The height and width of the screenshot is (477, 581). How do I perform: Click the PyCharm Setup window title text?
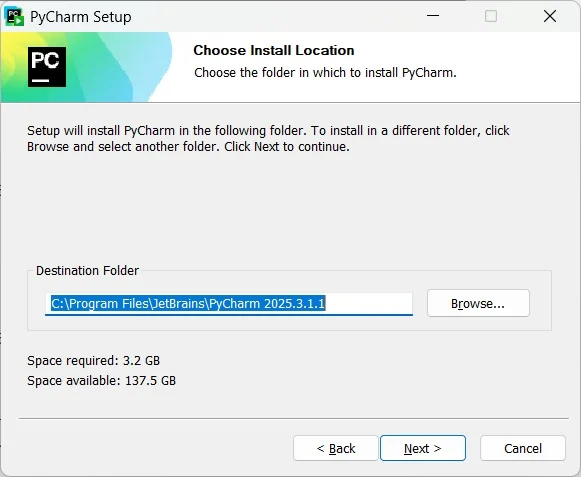[x=81, y=17]
